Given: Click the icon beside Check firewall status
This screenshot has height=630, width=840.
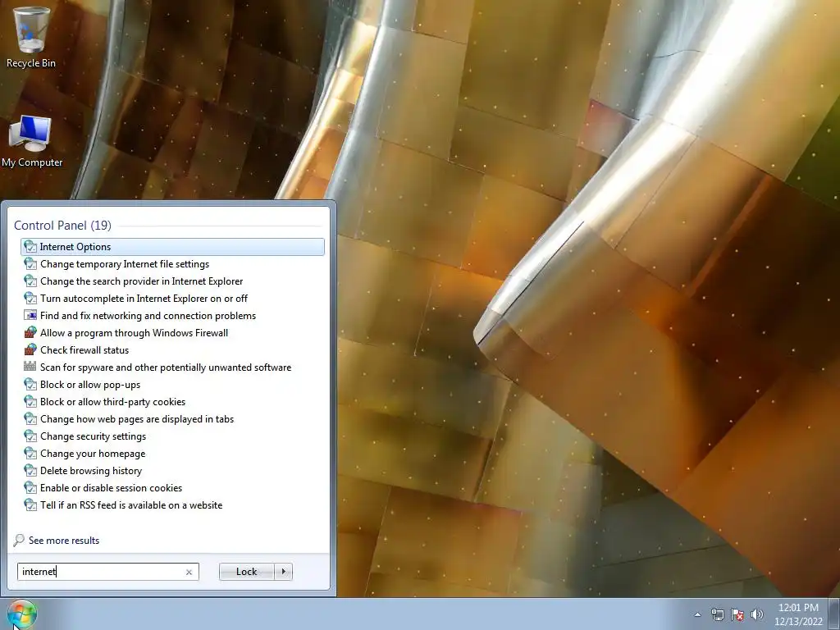Looking at the screenshot, I should pos(30,349).
